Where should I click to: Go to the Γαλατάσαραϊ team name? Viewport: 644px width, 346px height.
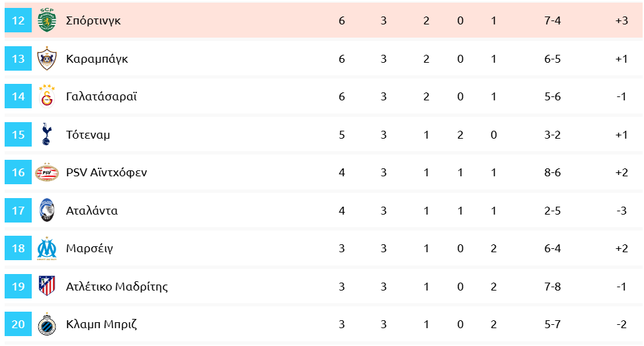tap(101, 96)
